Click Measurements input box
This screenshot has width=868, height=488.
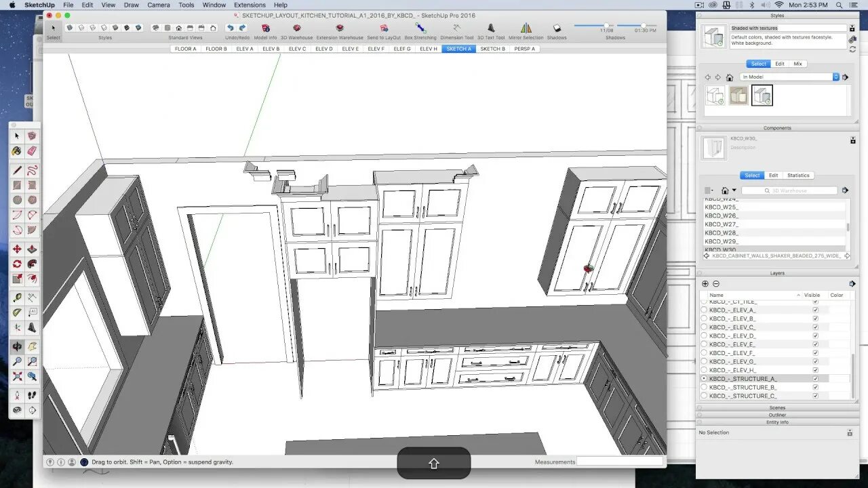(620, 462)
